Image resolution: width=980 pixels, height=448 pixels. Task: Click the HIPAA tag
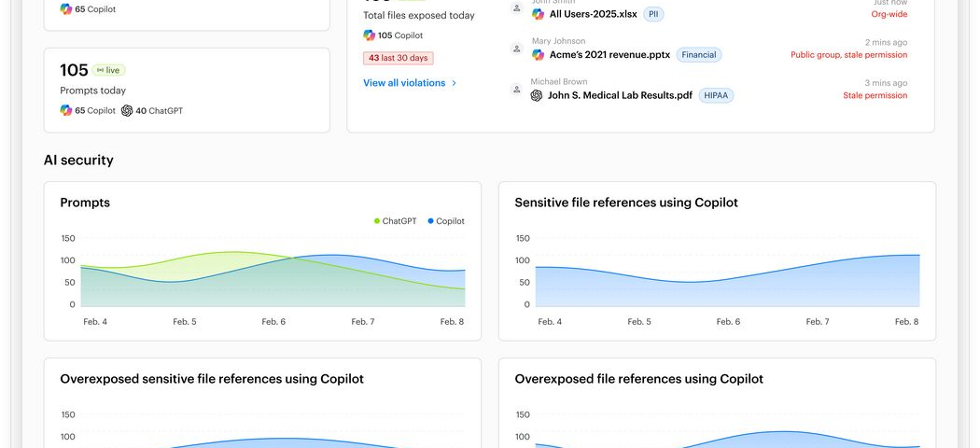(x=716, y=95)
